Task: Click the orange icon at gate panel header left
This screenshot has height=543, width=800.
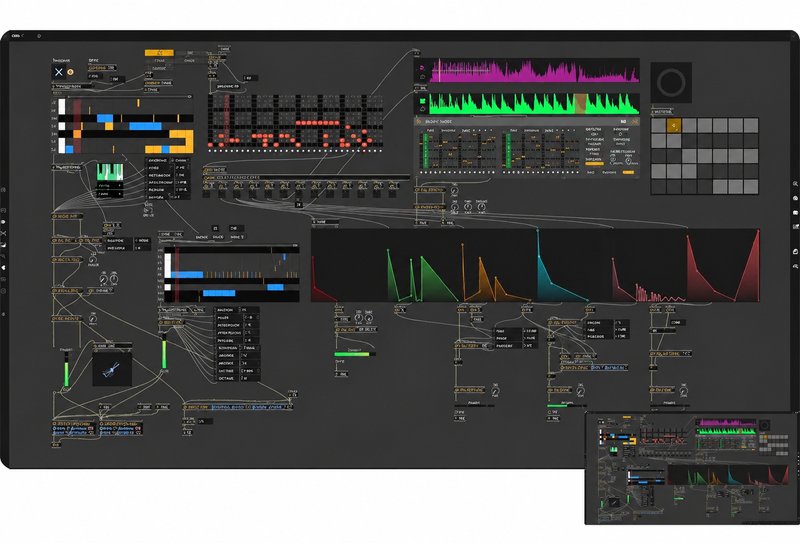Action: [x=419, y=121]
